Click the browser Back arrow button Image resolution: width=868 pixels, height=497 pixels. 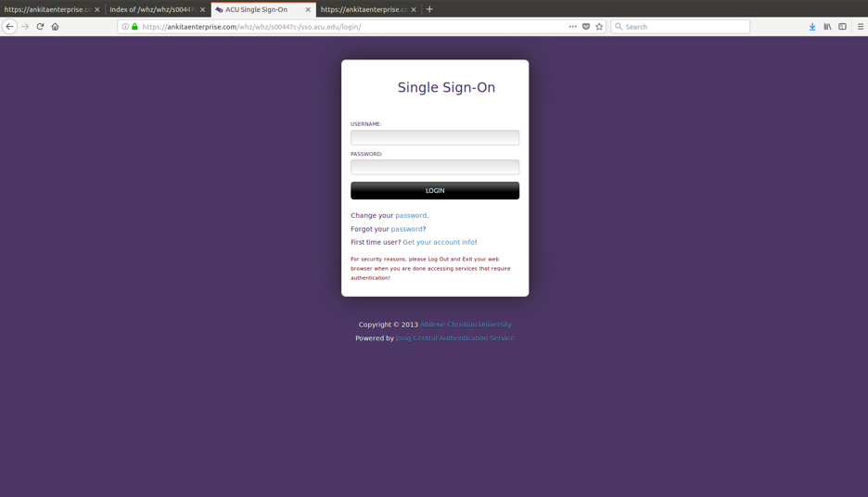9,27
